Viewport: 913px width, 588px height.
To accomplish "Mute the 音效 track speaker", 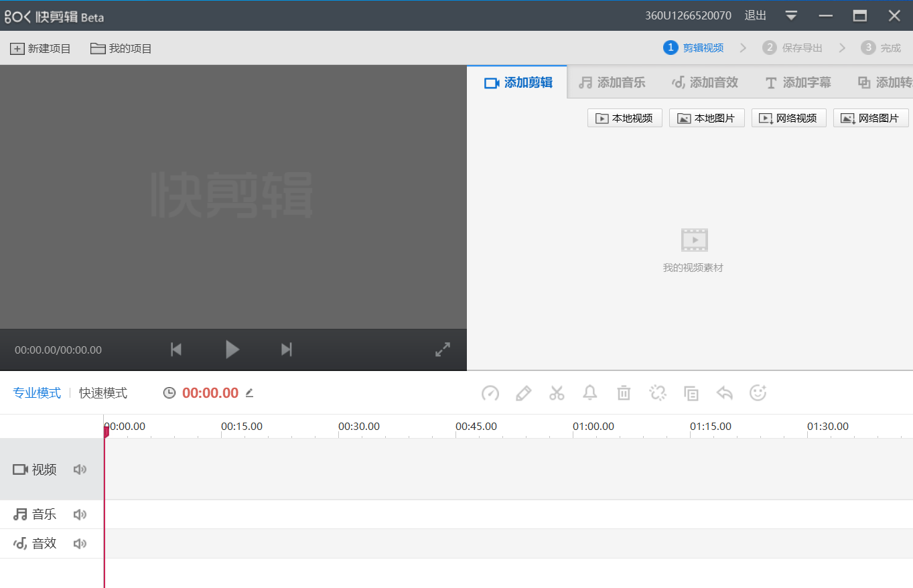I will [x=80, y=544].
